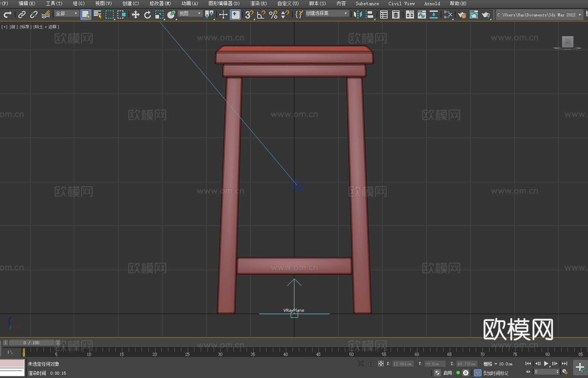Click the Z coordinate field
This screenshot has width=588, height=378.
467,364
